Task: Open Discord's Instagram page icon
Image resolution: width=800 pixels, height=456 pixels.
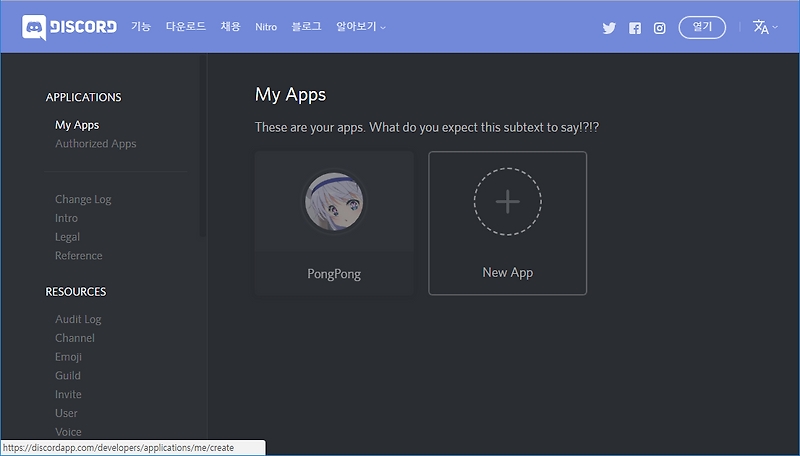Action: 660,28
